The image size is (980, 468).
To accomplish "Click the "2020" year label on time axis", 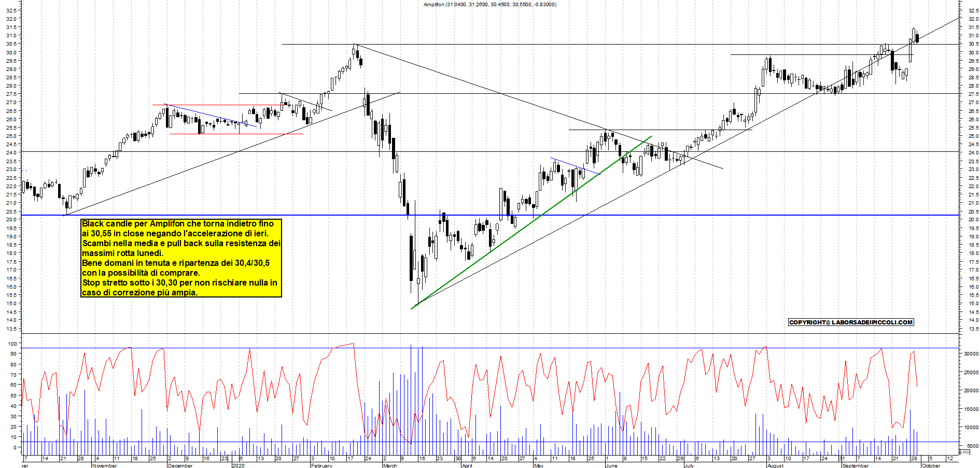I will 239,465.
